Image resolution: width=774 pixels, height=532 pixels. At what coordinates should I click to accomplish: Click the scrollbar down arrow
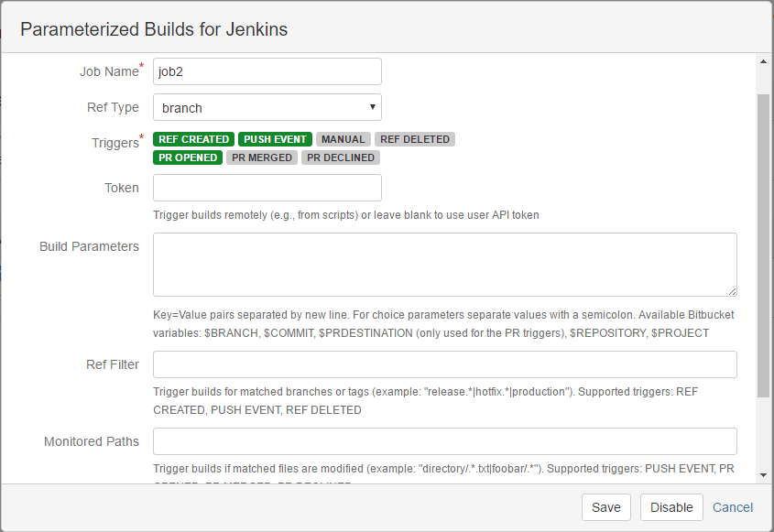[x=763, y=475]
